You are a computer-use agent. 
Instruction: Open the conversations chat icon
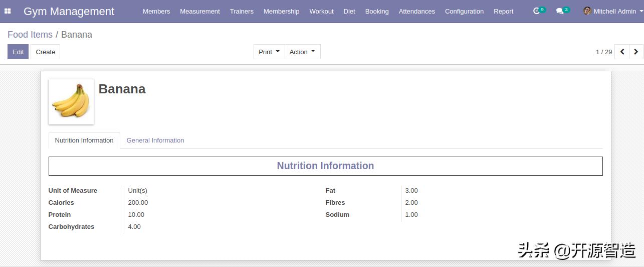pos(560,11)
